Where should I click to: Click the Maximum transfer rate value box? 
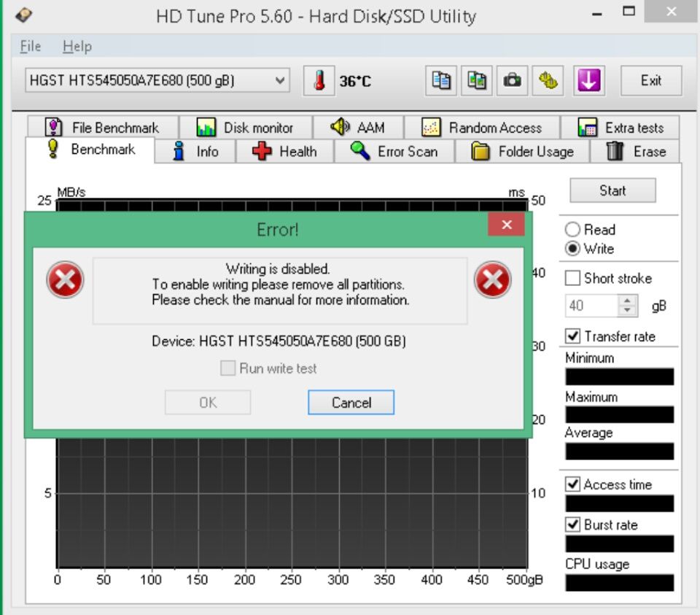[620, 414]
